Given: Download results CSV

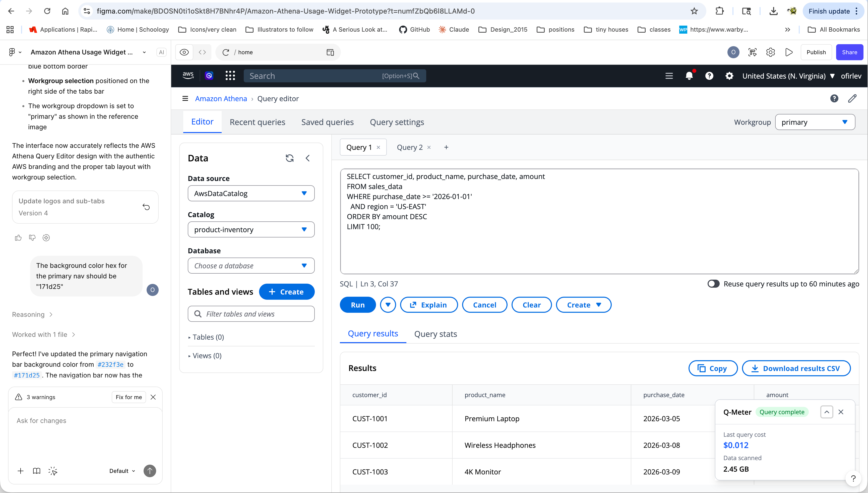Looking at the screenshot, I should tap(796, 368).
